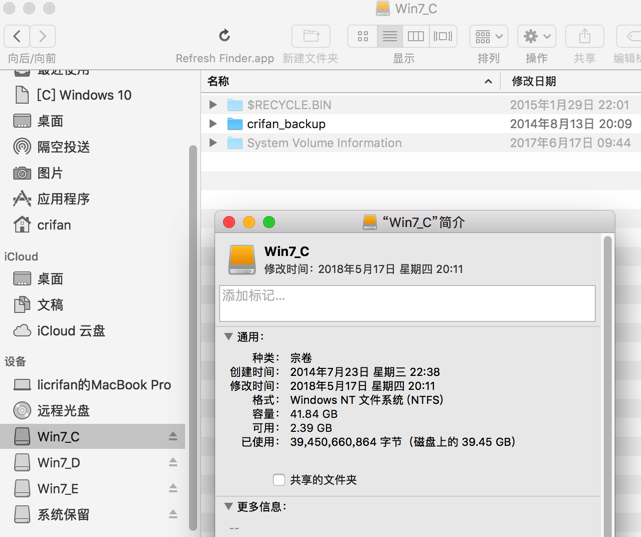Toggle the sort direction arrow on 名称 column

pyautogui.click(x=488, y=82)
